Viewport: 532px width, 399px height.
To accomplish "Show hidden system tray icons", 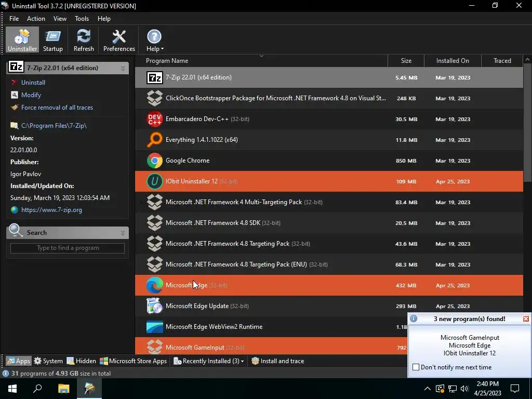I will coord(428,389).
